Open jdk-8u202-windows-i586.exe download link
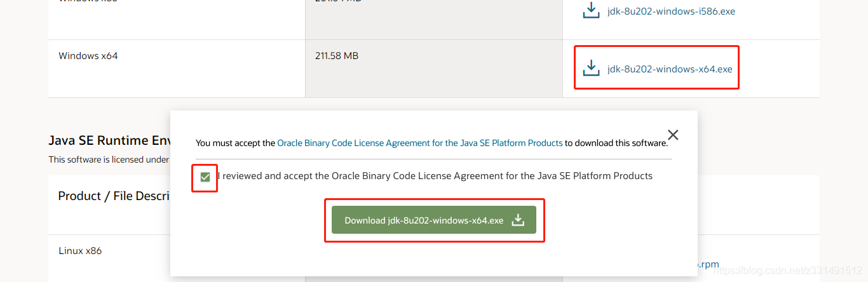Image resolution: width=868 pixels, height=282 pixels. [671, 11]
